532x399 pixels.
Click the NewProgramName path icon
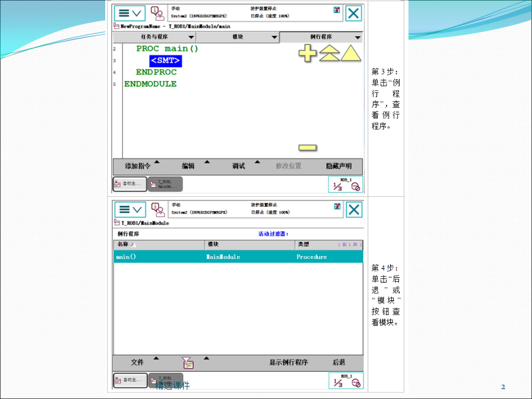116,26
